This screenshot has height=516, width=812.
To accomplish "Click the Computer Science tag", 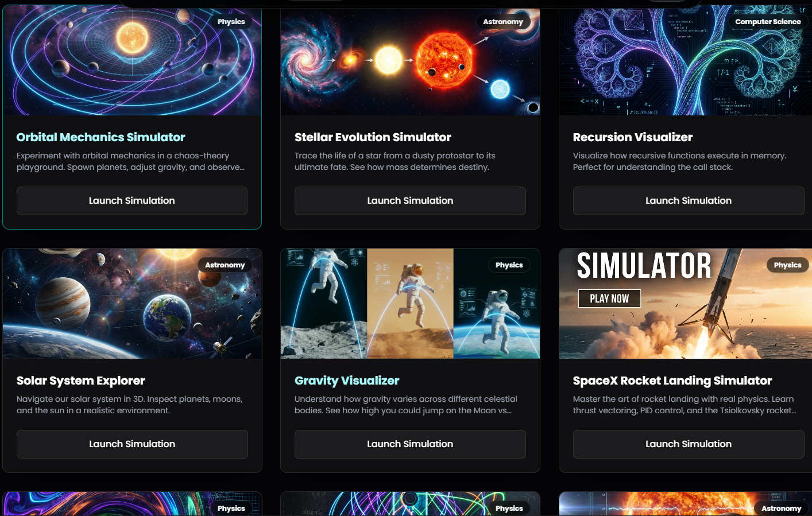I will (768, 22).
